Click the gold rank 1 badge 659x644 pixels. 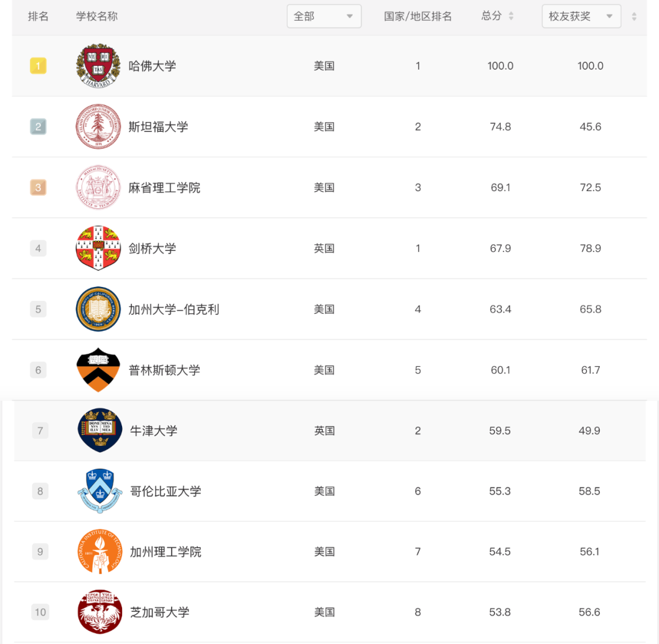tap(38, 66)
